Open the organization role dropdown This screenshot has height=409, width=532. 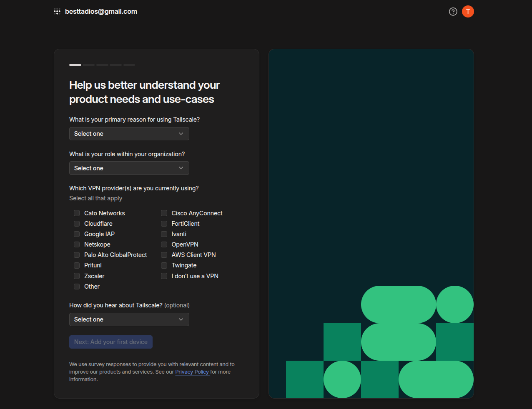129,168
